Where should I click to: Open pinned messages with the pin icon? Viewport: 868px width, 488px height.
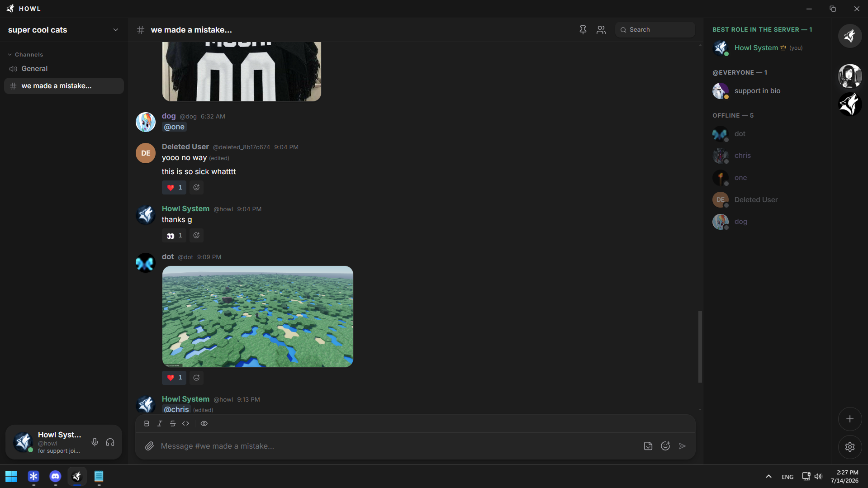pyautogui.click(x=583, y=30)
